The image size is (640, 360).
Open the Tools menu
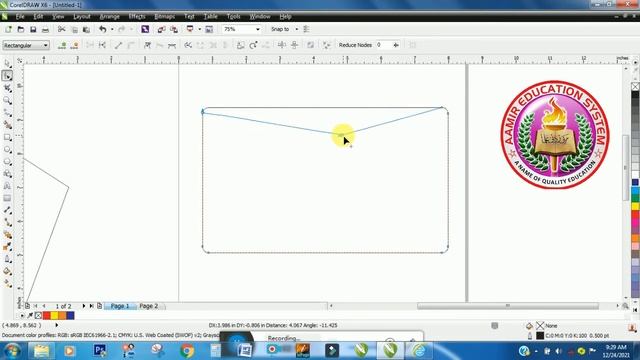(233, 17)
